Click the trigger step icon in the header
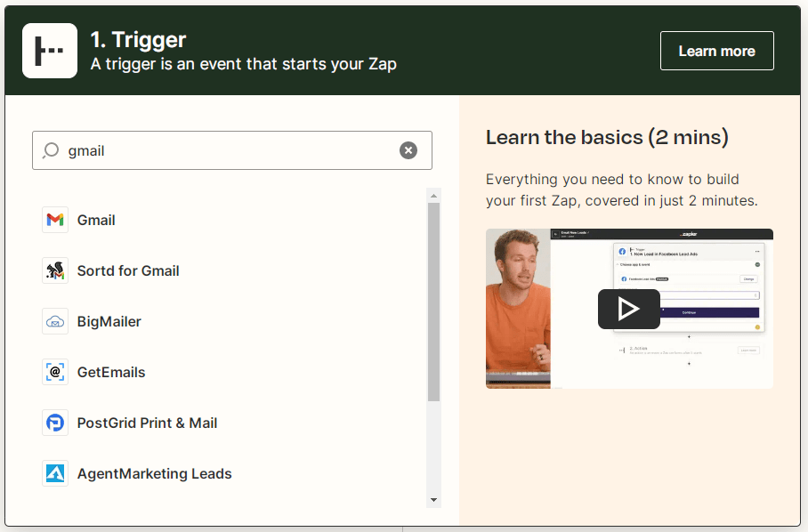Viewport: 808px width, 532px height. pyautogui.click(x=49, y=51)
